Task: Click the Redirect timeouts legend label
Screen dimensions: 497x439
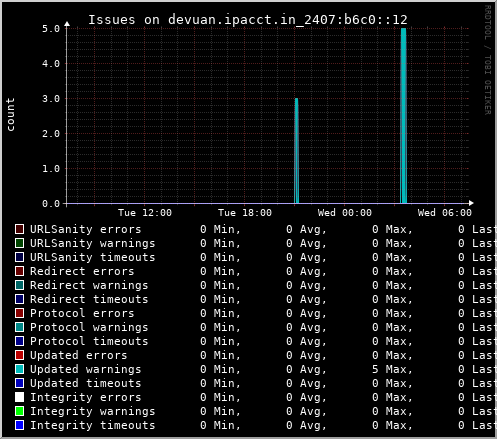Action: (x=89, y=299)
